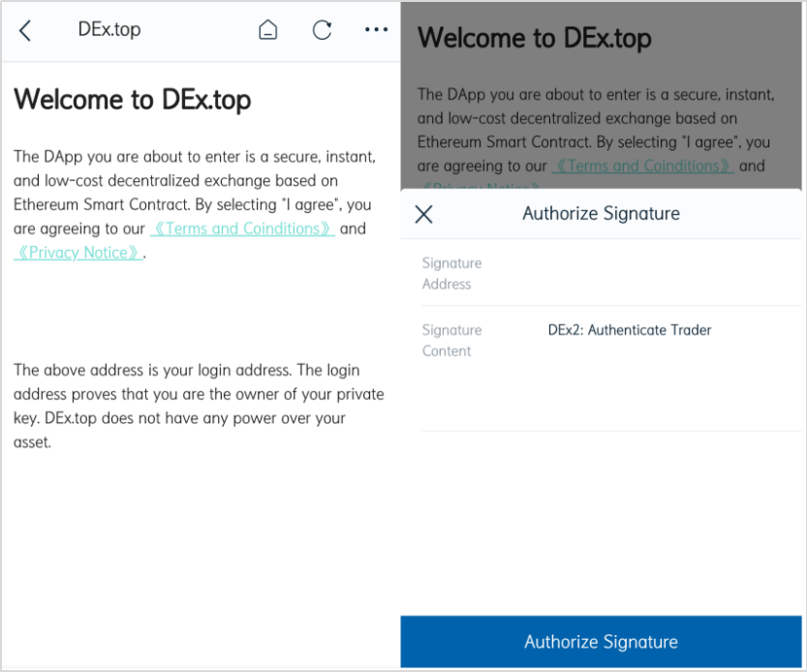This screenshot has height=672, width=807.
Task: Reload the DEx.top page
Action: point(323,30)
